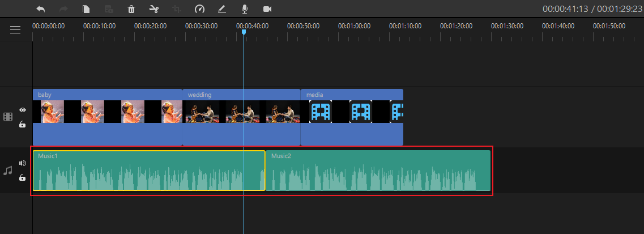This screenshot has height=234, width=644.
Task: Click the 00:00:41:13 / 00:01:29:23 time readout
Action: [x=592, y=9]
